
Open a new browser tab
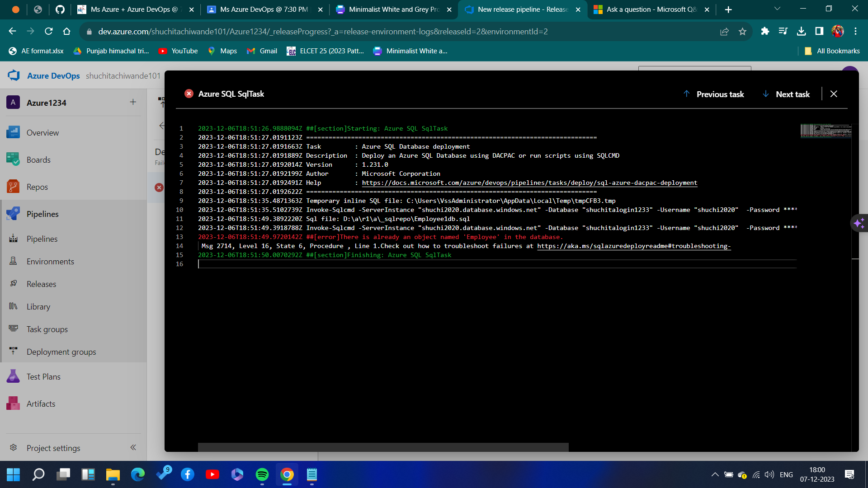coord(728,9)
